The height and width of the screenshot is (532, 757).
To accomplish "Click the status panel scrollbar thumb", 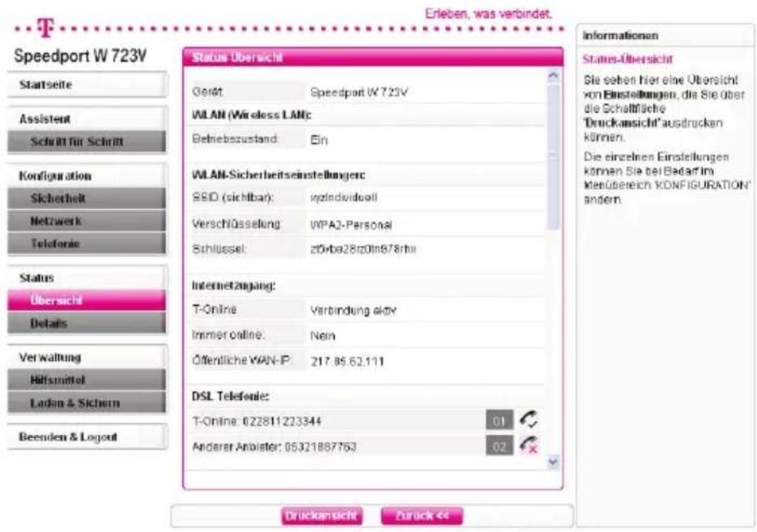I will point(553,156).
